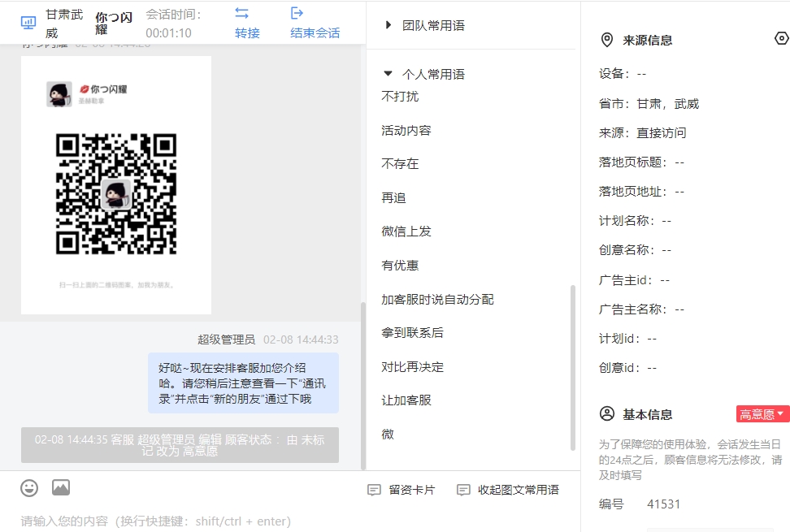Select the quick phrase 不存在

click(400, 163)
